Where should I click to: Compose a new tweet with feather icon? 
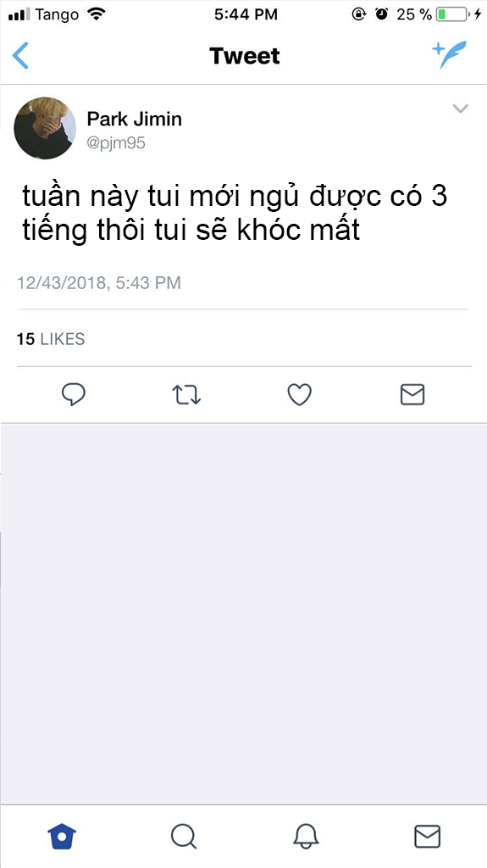click(450, 55)
